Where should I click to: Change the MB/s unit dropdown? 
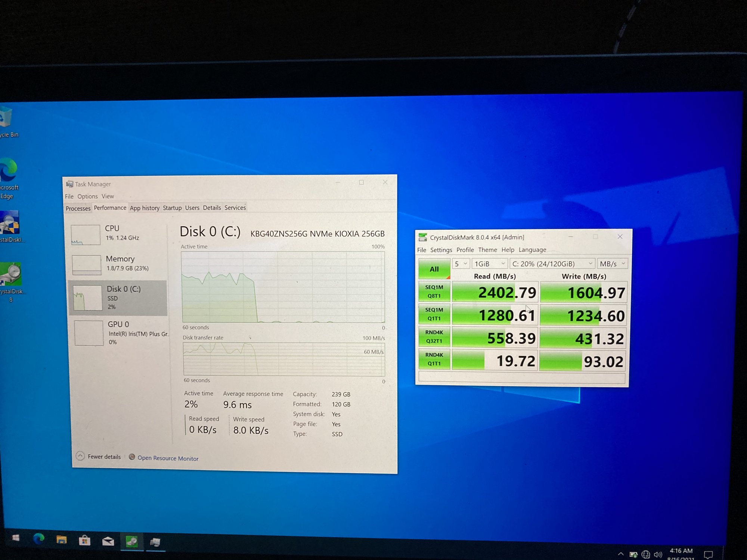pyautogui.click(x=612, y=264)
